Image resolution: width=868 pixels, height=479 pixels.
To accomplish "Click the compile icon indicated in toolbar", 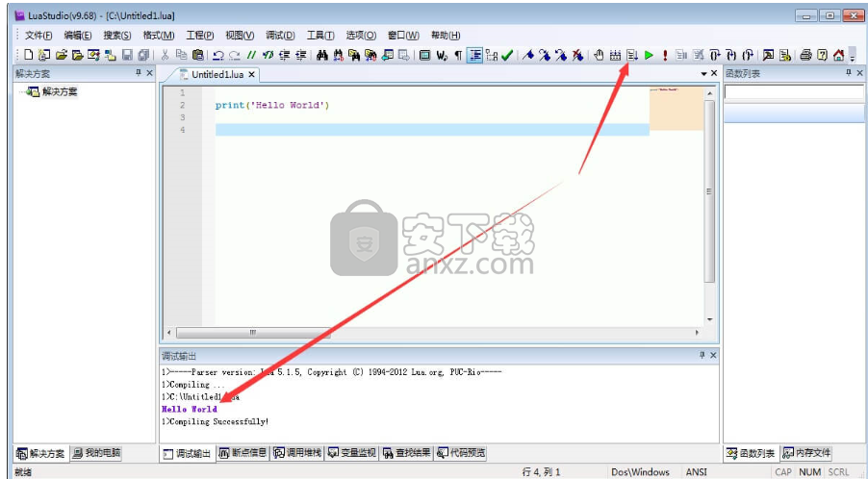I will (632, 56).
